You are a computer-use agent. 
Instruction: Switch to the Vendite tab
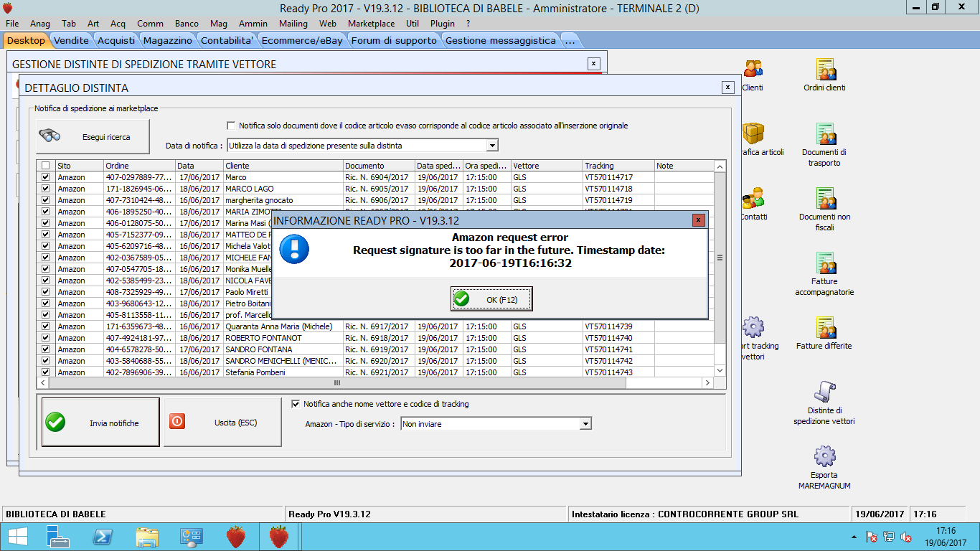click(x=71, y=40)
